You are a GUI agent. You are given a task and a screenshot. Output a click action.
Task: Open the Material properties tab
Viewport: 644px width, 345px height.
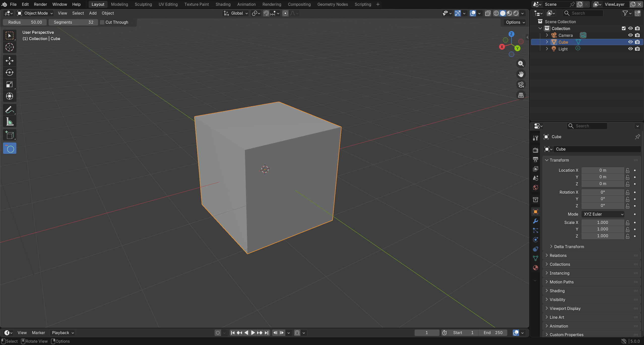click(x=535, y=268)
